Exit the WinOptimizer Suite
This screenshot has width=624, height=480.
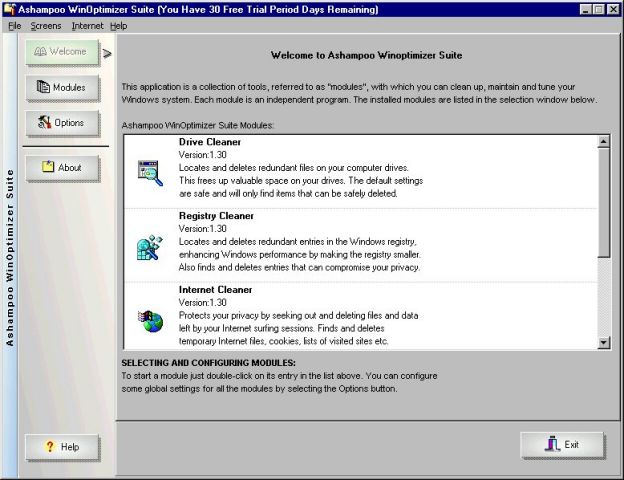(x=563, y=445)
